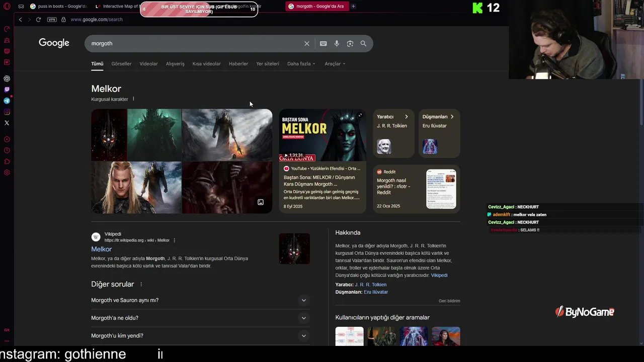Open Araçlar tools dropdown
The width and height of the screenshot is (644, 362).
coord(335,64)
